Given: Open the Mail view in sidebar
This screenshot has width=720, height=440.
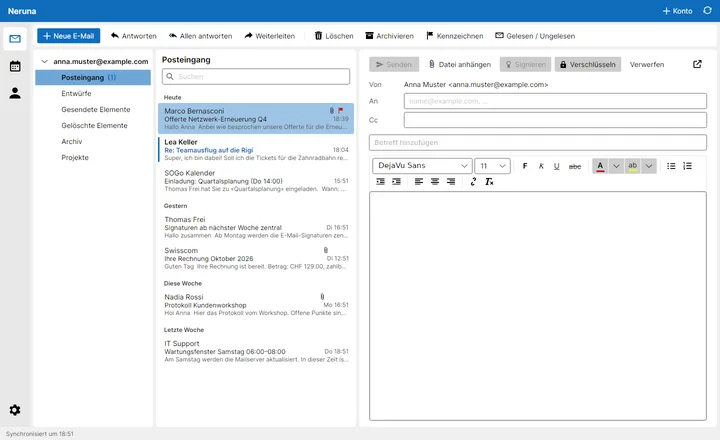Looking at the screenshot, I should coord(15,39).
